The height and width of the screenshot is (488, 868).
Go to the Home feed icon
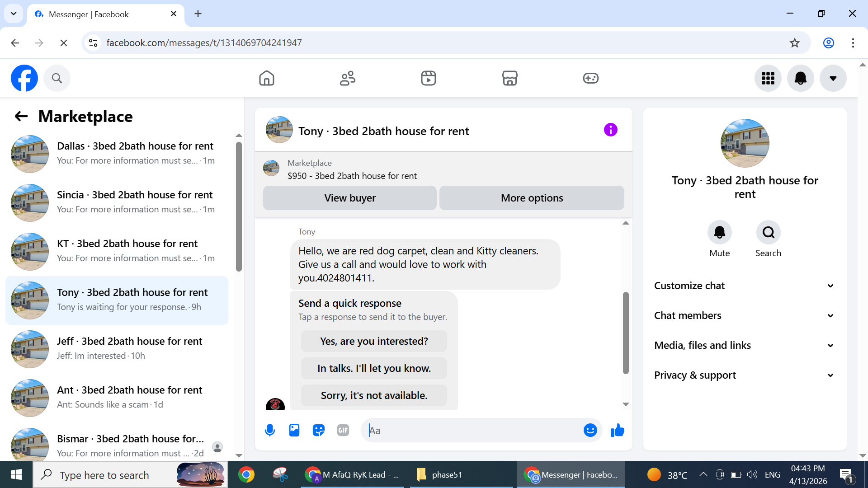pos(267,78)
